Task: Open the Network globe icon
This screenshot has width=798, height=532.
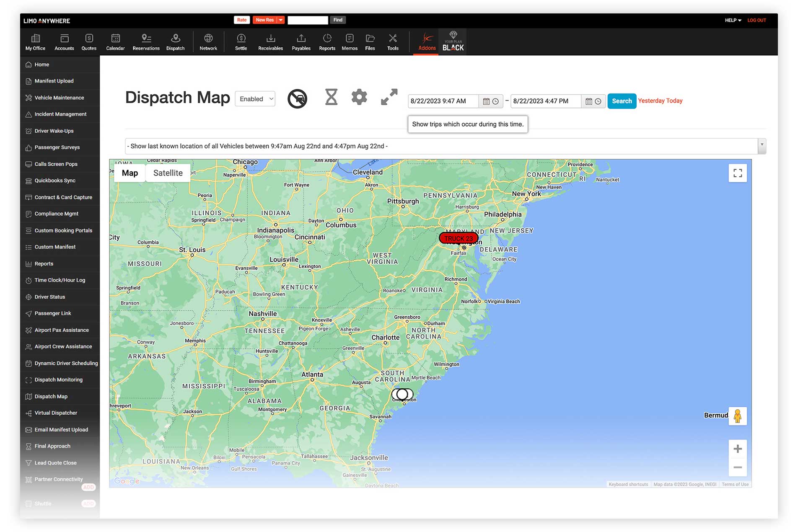Action: point(208,42)
